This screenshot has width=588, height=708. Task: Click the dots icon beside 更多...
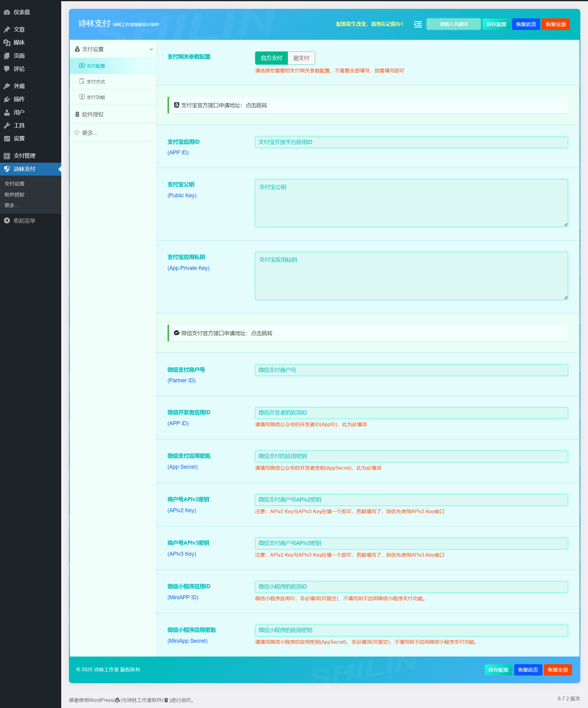click(x=77, y=132)
